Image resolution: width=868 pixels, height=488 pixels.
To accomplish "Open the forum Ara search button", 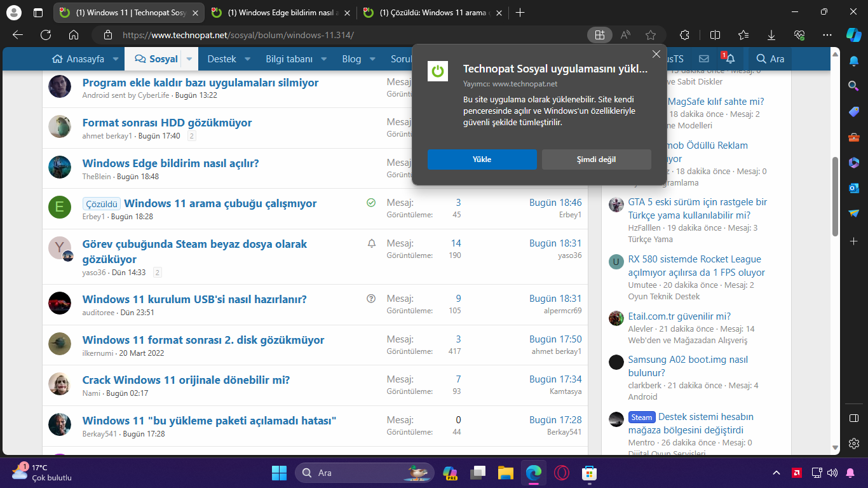I will pyautogui.click(x=770, y=59).
